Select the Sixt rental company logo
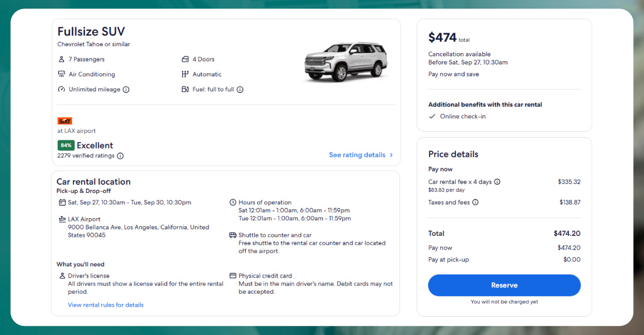The height and width of the screenshot is (335, 644). click(64, 121)
